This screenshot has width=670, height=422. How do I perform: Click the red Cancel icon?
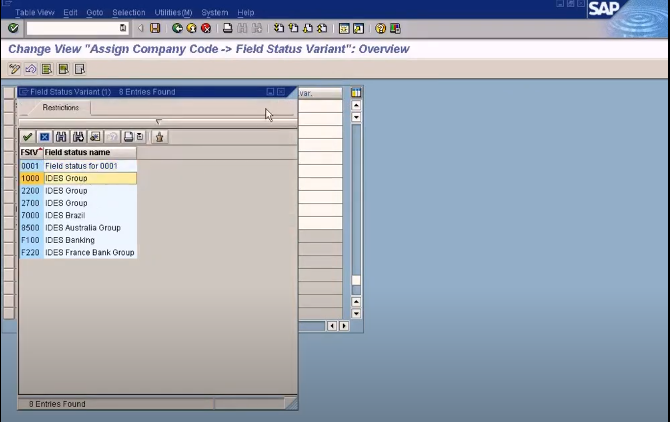coord(206,29)
